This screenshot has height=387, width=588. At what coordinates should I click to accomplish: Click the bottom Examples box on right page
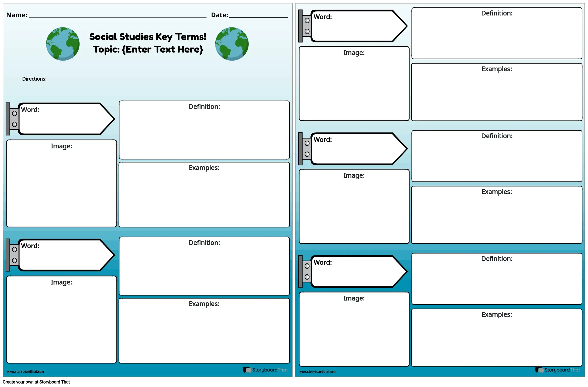click(x=497, y=338)
